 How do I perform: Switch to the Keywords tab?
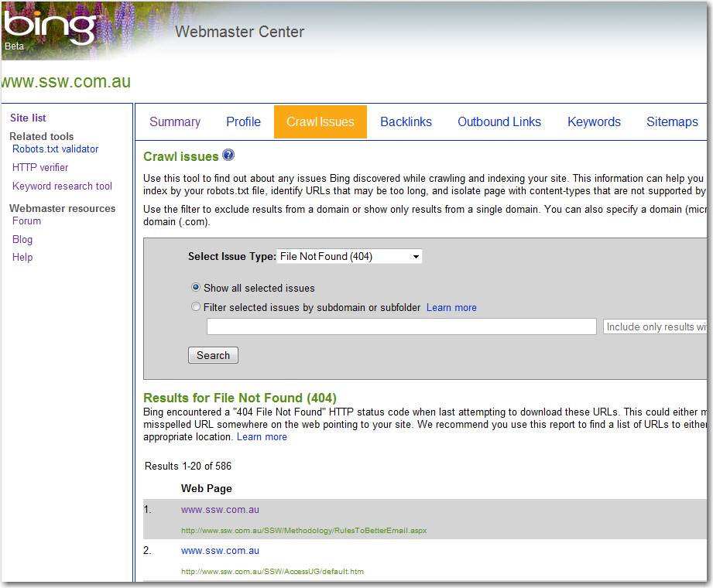coord(594,121)
